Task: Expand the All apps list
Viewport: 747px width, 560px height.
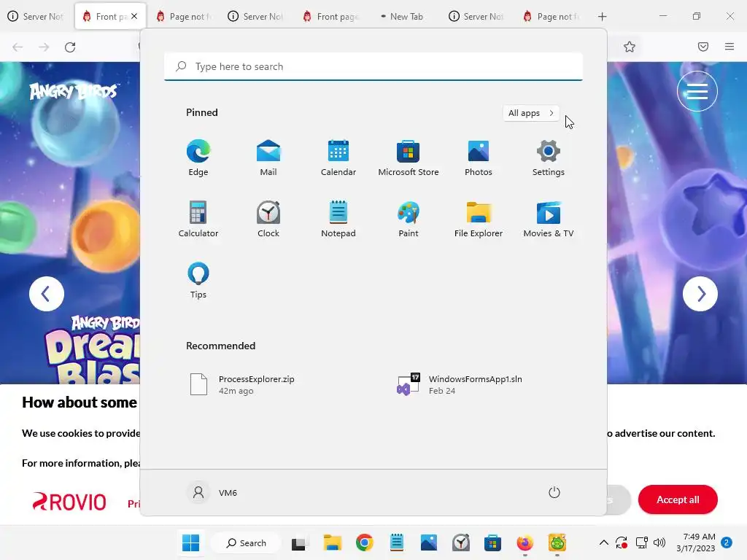Action: point(531,113)
